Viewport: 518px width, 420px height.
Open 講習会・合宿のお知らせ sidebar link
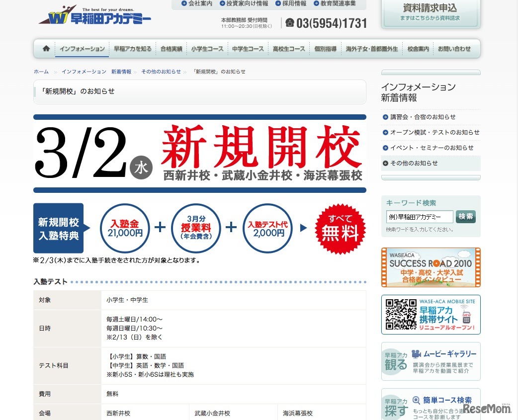[x=423, y=117]
